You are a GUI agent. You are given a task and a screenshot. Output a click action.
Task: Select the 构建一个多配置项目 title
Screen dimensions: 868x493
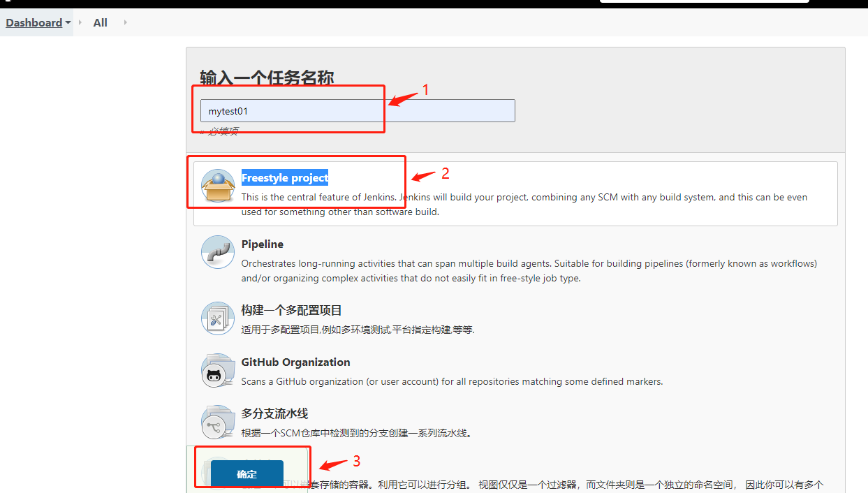292,310
